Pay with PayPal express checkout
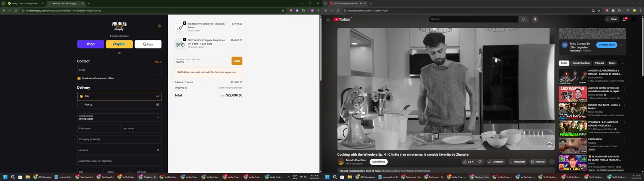This screenshot has height=181, width=644. [119, 44]
